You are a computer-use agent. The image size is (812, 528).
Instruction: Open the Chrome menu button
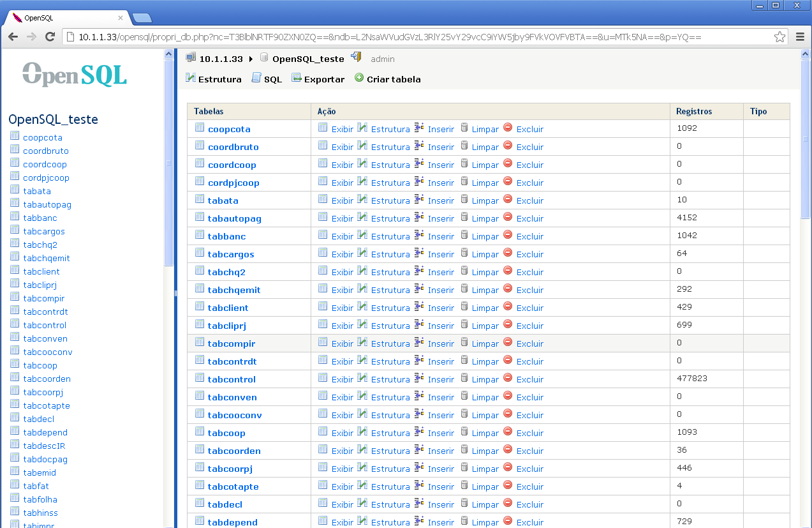click(x=800, y=37)
